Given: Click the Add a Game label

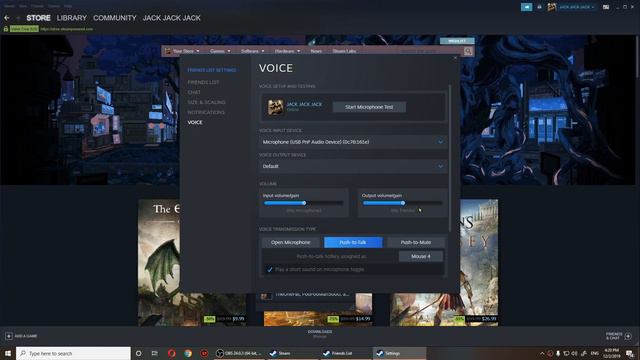Looking at the screenshot, I should tap(26, 336).
